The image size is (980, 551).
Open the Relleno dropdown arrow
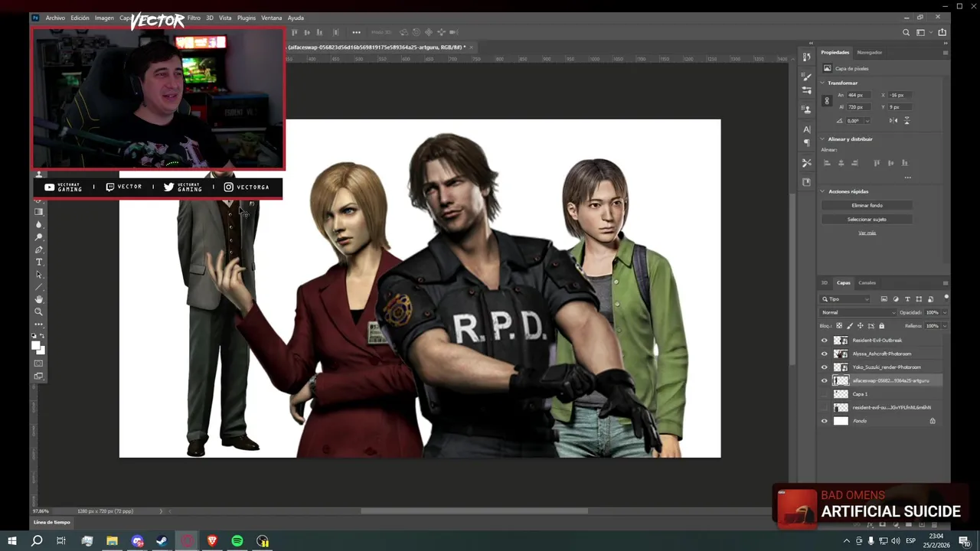944,326
